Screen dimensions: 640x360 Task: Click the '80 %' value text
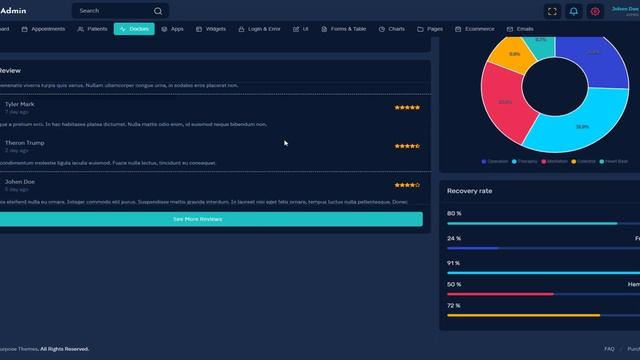[454, 213]
